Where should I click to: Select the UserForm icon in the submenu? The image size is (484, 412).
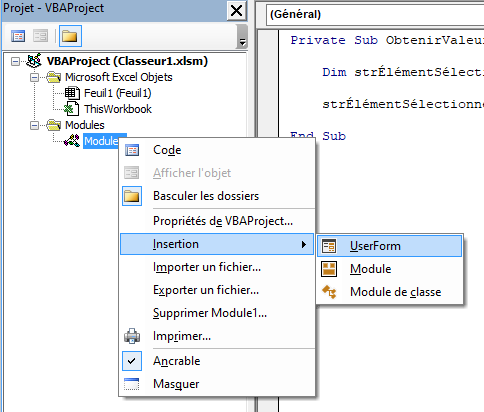coord(329,246)
